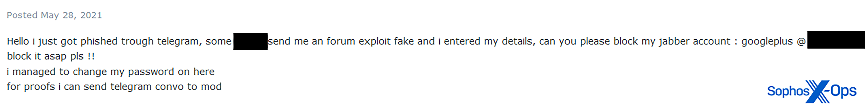Click the "block it asap pls !!" line

pos(51,56)
